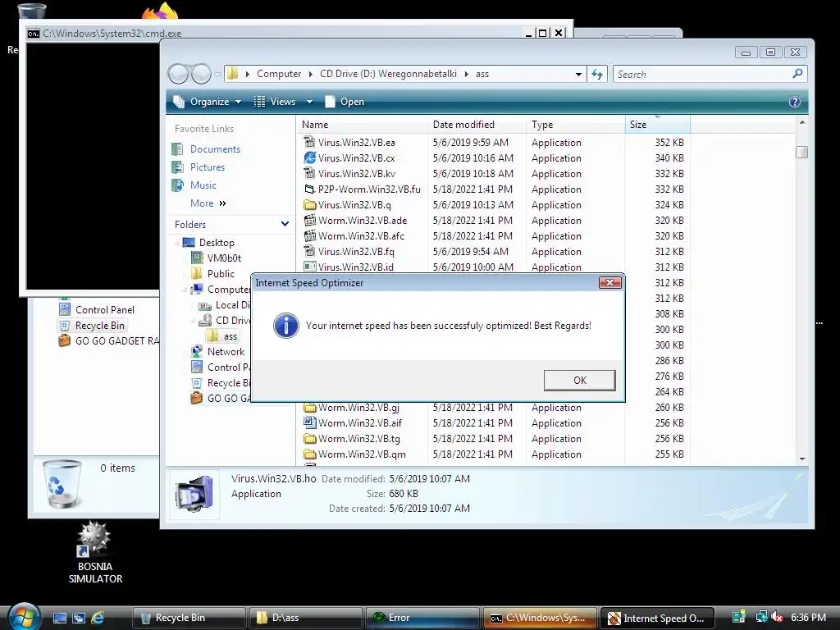Switch to Recycle Bin taskbar button

189,618
